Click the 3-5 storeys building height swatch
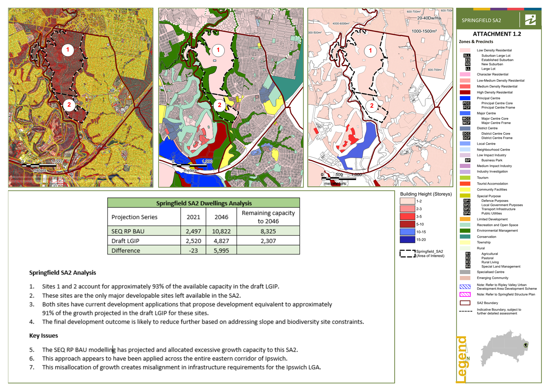Viewport: 555px width, 392px height. pos(407,217)
